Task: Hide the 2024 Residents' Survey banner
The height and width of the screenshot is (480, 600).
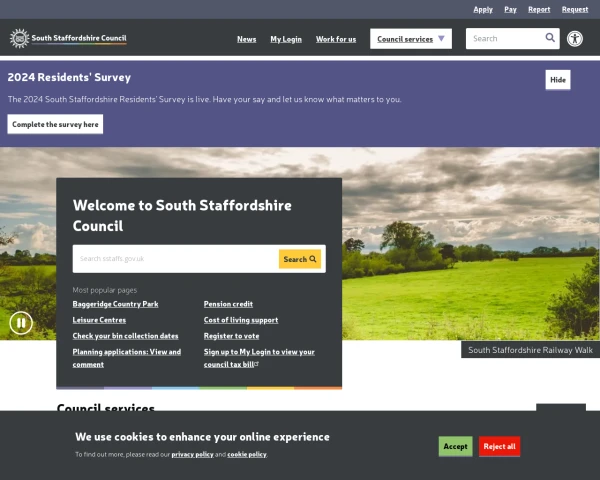Action: (558, 80)
